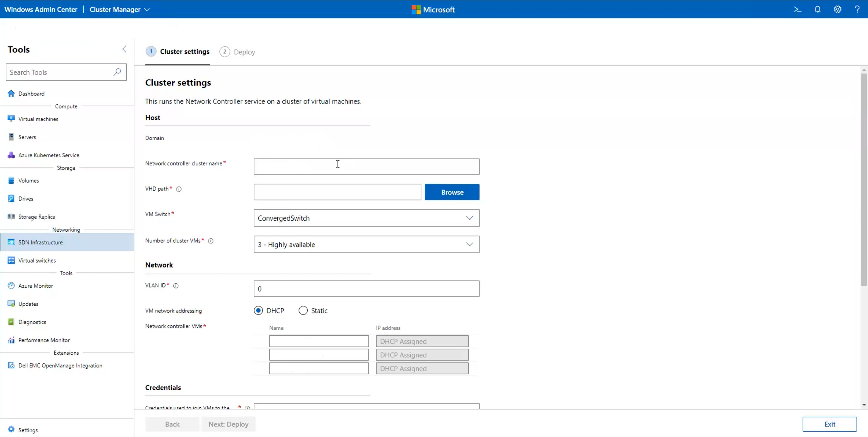Switch VM network addressing to Static
Viewport: 868px width, 437px height.
click(x=303, y=310)
